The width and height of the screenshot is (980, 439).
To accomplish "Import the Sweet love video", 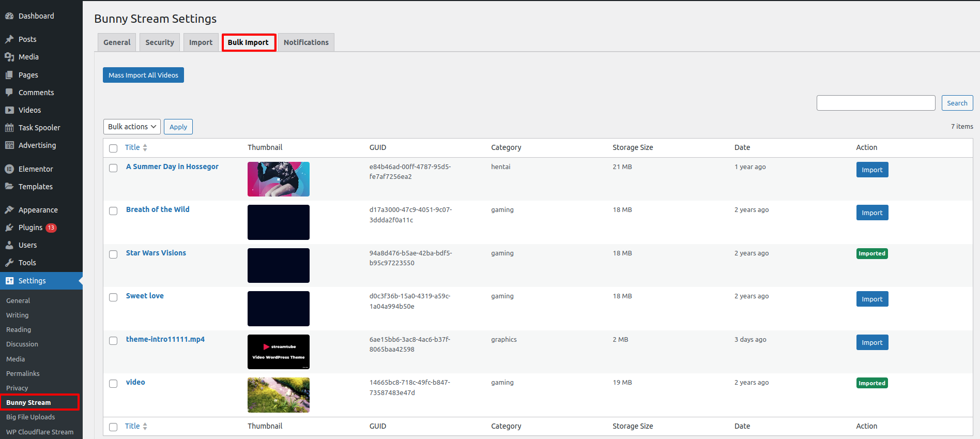I will 872,299.
